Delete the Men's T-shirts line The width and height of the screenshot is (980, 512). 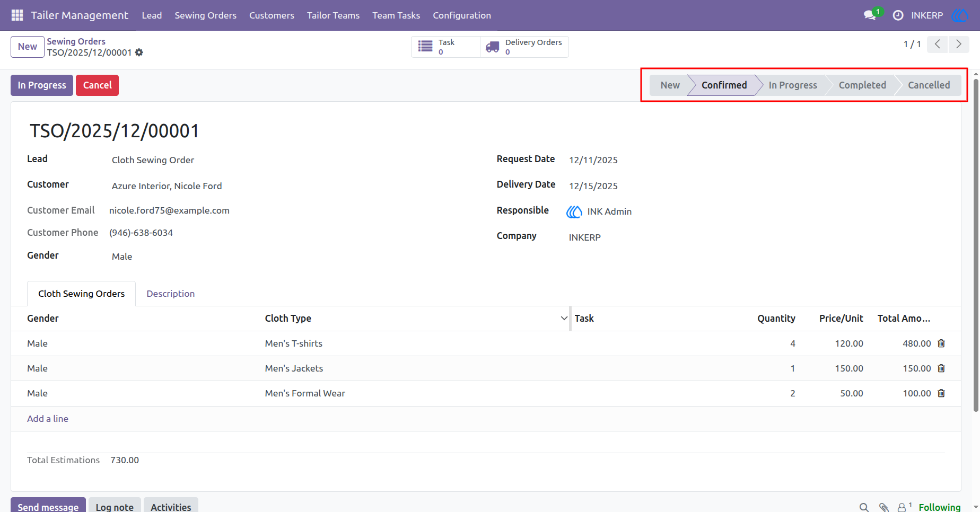tap(941, 343)
